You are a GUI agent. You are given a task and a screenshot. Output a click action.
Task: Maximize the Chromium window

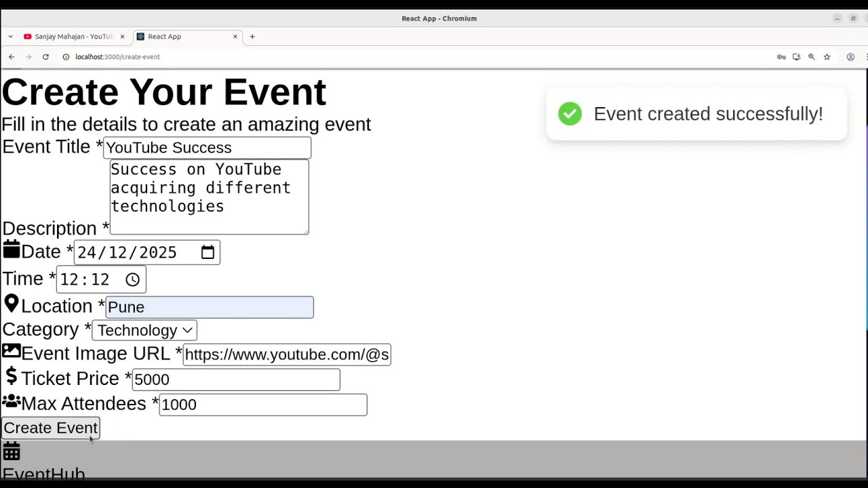click(x=853, y=18)
